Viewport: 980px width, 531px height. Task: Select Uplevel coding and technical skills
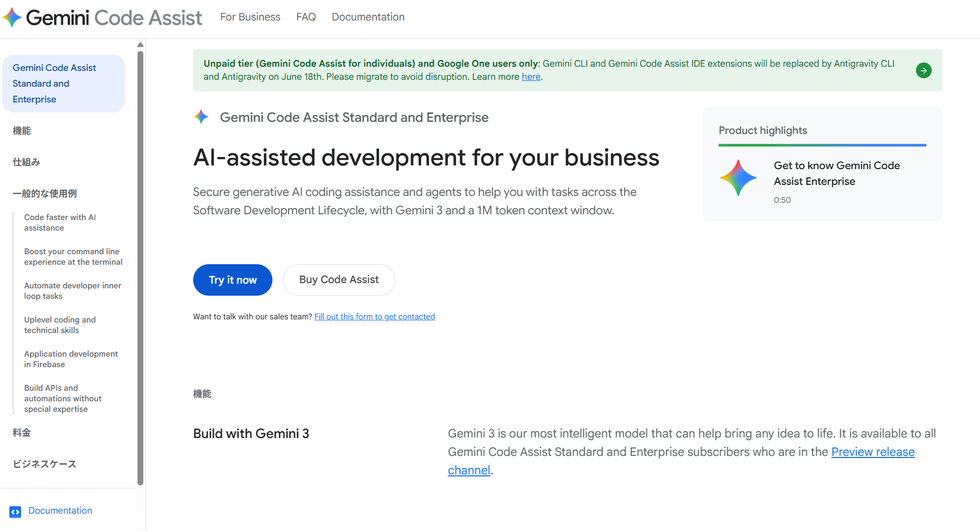60,325
